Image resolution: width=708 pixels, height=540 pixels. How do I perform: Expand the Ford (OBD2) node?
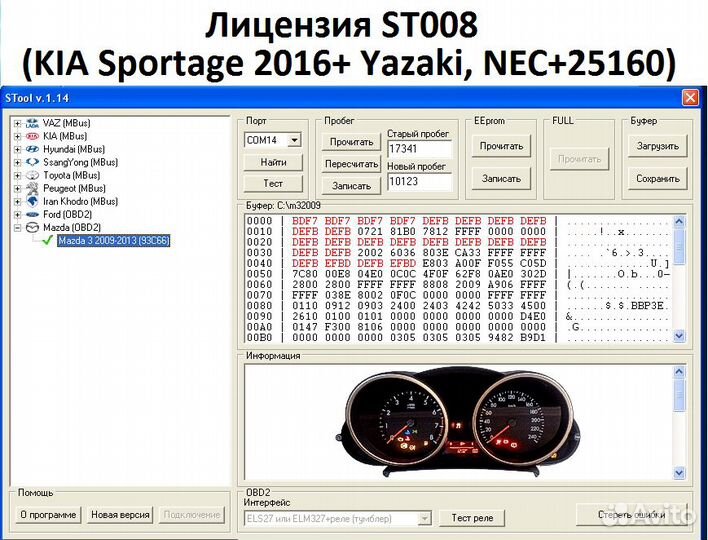tap(17, 214)
